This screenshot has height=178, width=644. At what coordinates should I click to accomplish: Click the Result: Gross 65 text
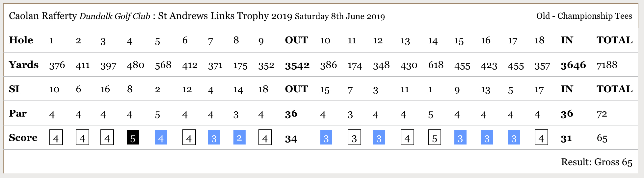pos(597,162)
